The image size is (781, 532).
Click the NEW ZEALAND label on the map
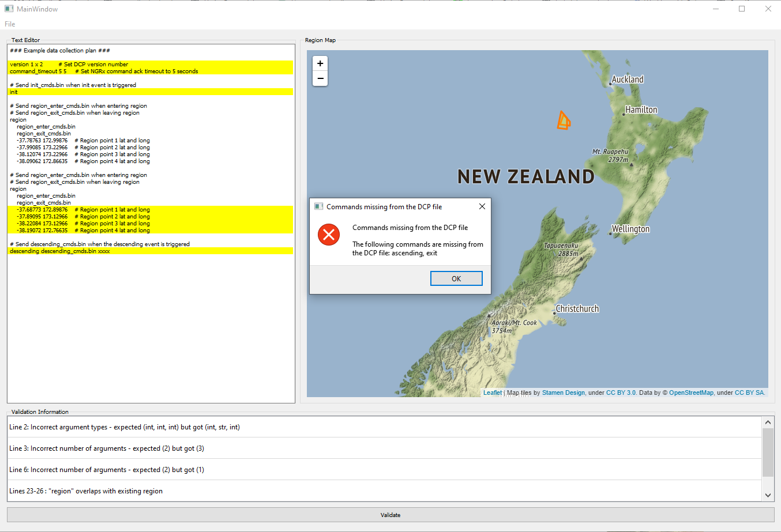point(526,176)
